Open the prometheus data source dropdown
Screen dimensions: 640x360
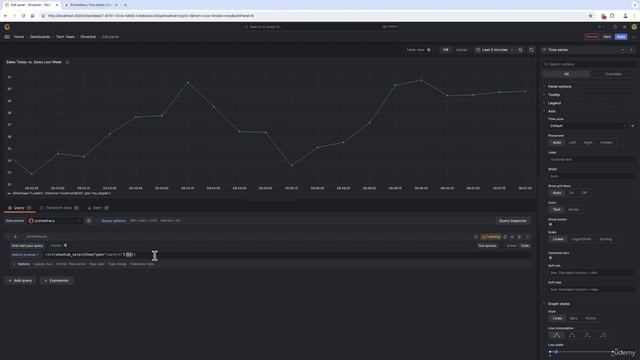[x=55, y=221]
